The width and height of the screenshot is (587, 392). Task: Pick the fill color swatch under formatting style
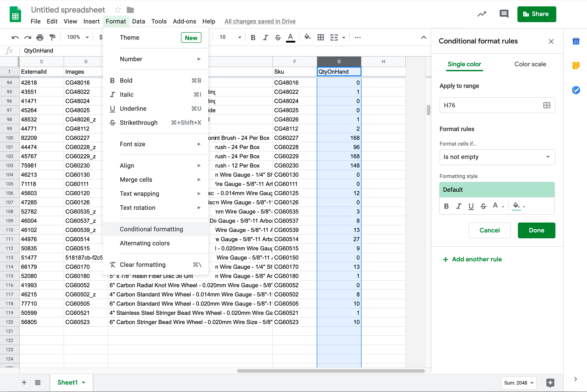pyautogui.click(x=516, y=206)
